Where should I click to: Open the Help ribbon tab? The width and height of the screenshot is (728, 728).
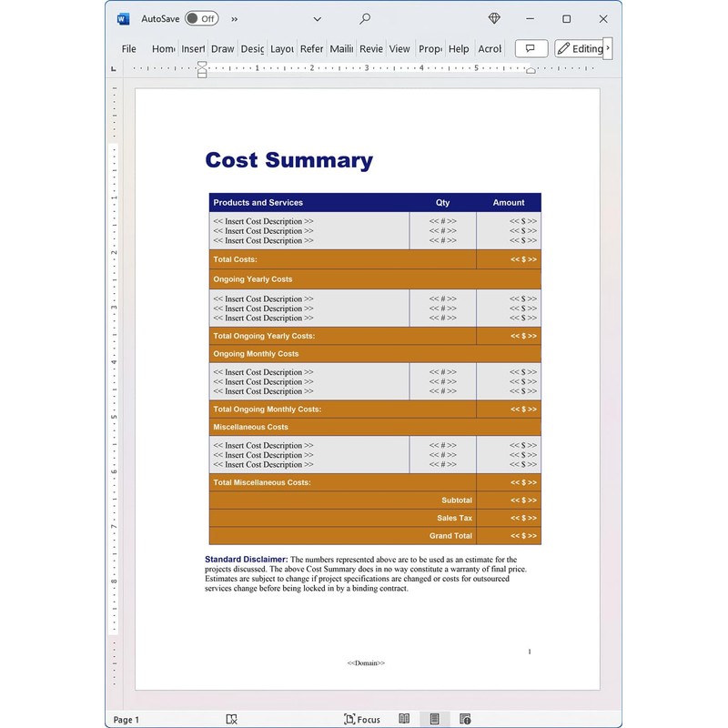tap(459, 49)
